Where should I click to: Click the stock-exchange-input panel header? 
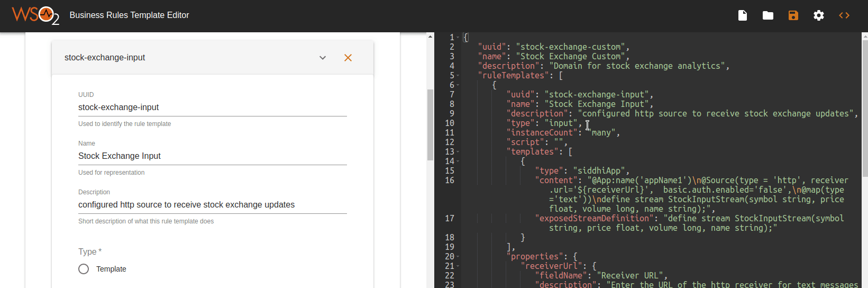point(213,58)
